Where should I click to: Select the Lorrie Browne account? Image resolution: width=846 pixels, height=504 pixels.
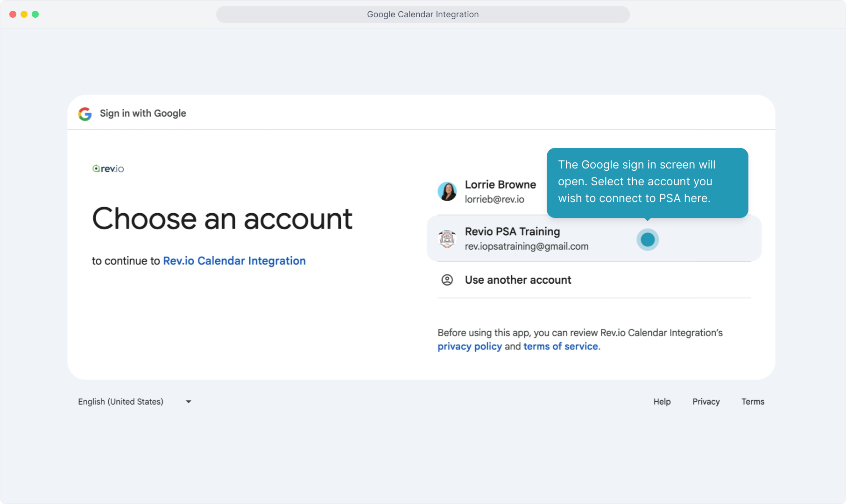pos(500,191)
